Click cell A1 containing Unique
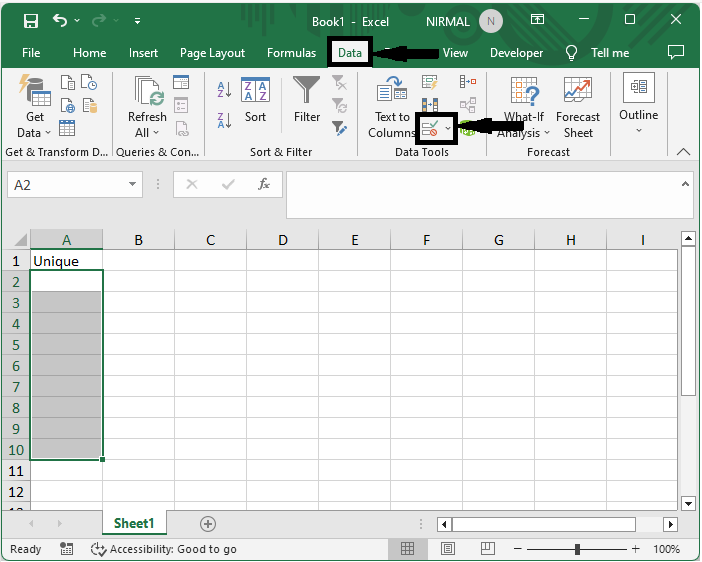The image size is (702, 562). (66, 261)
